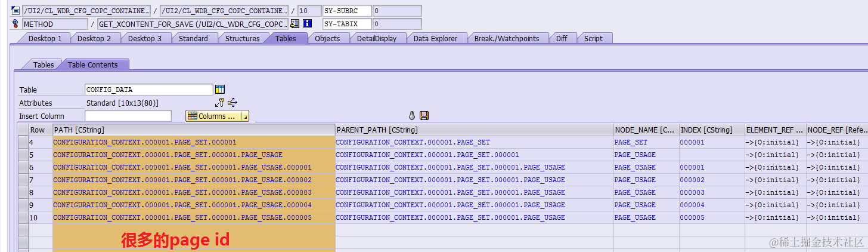Select table row 4 via its row selector
The image size is (868, 252).
[x=23, y=142]
